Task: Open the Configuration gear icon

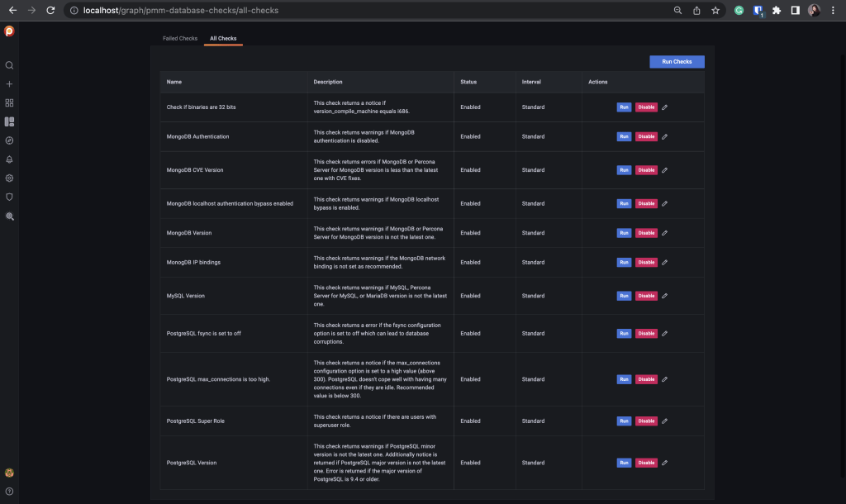Action: 9,178
